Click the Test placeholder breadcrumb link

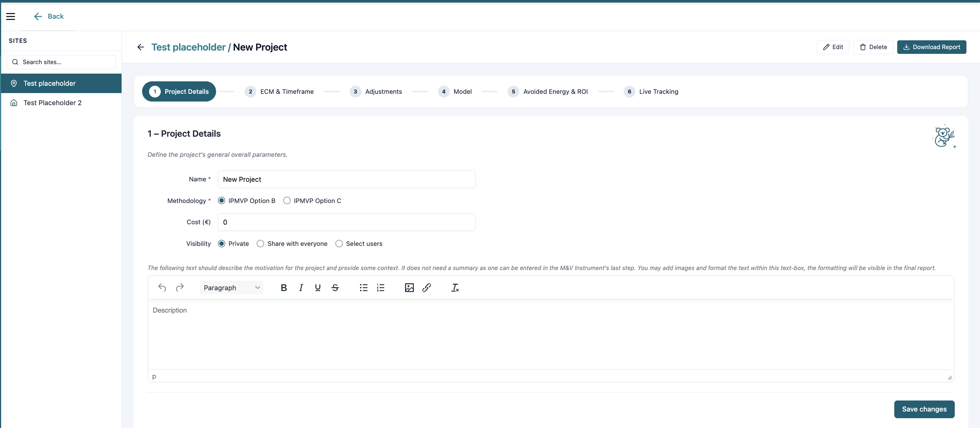(x=188, y=47)
